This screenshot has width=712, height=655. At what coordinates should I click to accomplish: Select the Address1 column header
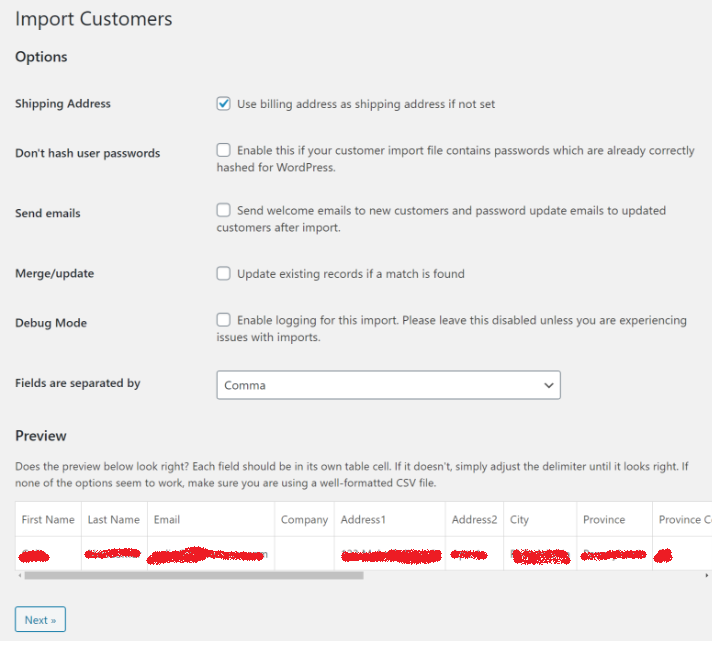pos(390,519)
